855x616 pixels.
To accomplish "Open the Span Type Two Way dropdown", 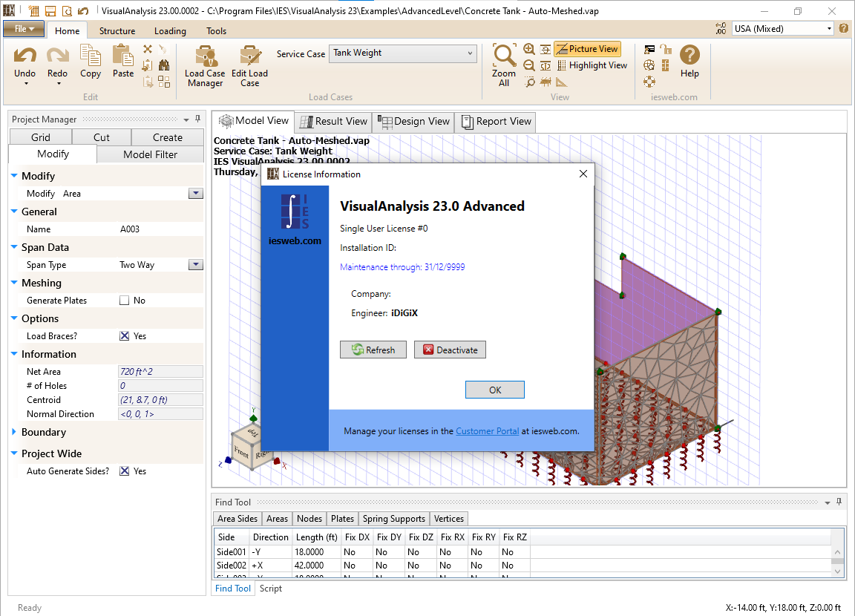I will (x=196, y=264).
